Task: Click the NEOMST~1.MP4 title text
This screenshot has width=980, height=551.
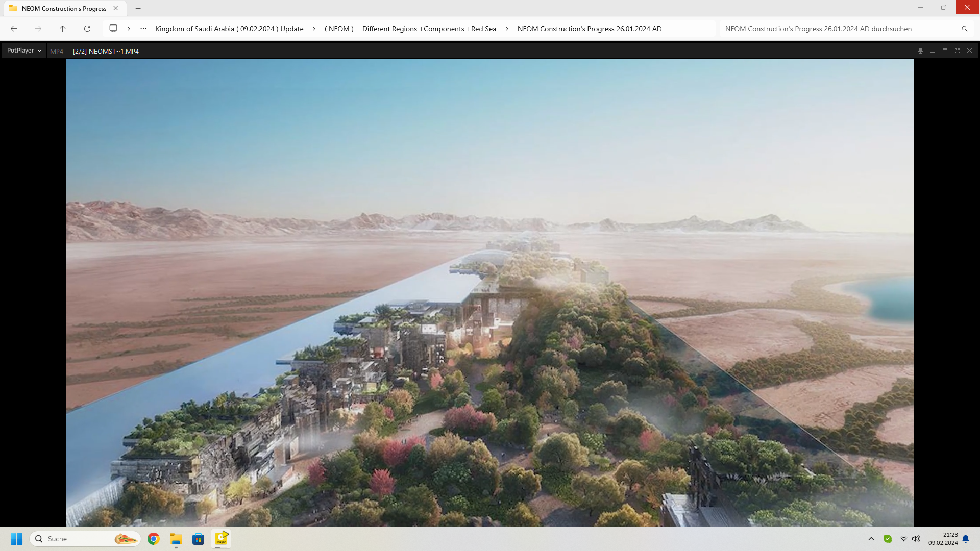Action: coord(106,51)
